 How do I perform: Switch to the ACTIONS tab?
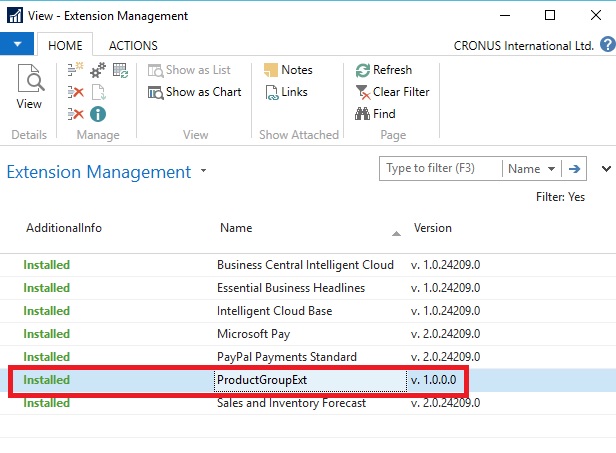click(132, 45)
